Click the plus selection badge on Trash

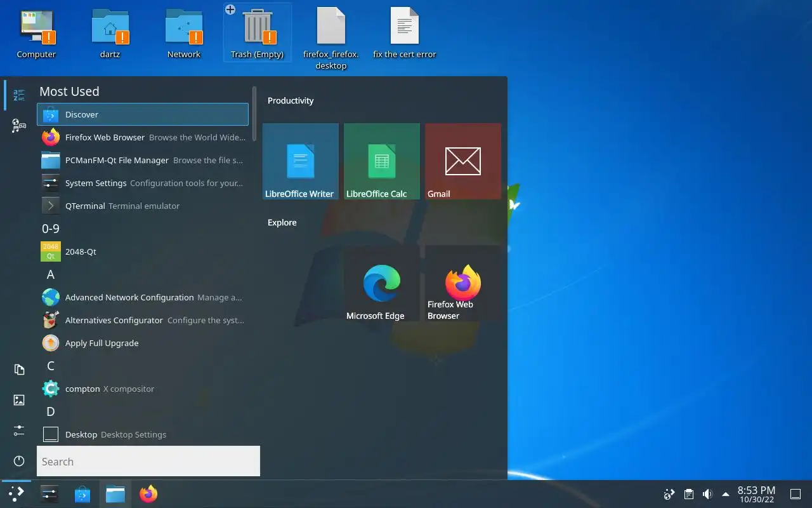230,10
